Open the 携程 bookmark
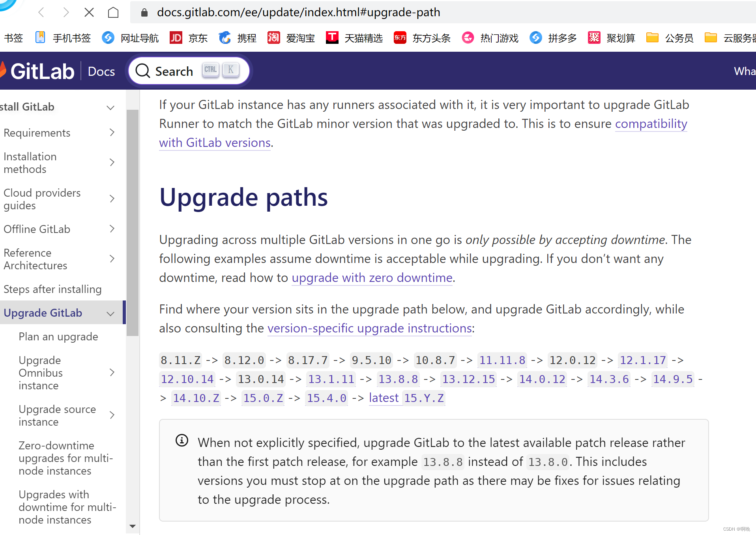 [238, 38]
